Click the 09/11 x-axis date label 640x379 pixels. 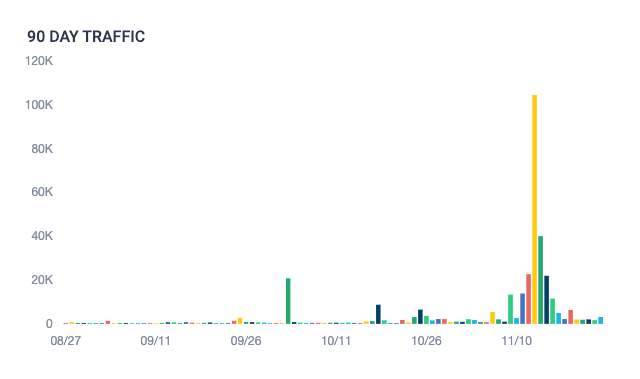point(155,341)
